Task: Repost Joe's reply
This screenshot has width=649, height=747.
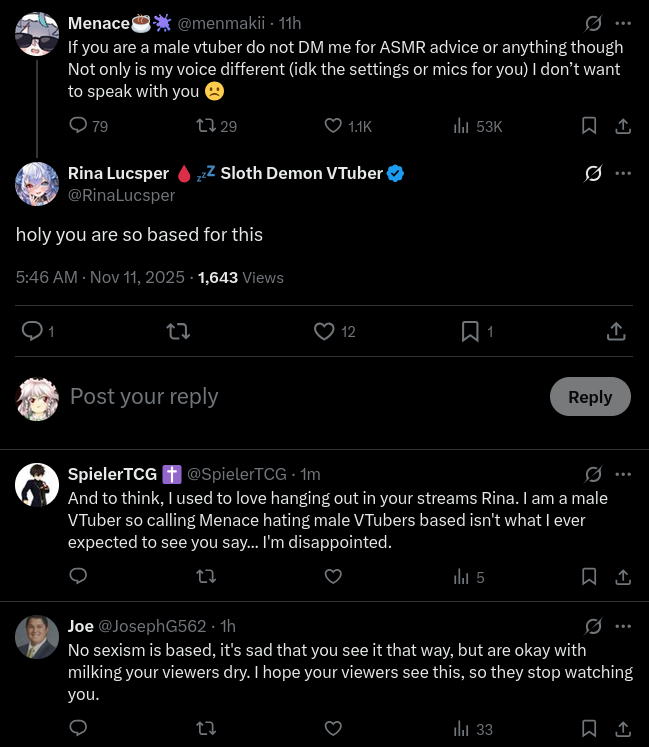Action: click(206, 728)
